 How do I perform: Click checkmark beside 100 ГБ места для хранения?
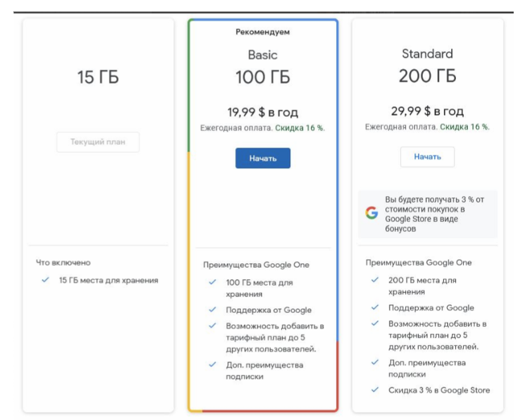213,282
